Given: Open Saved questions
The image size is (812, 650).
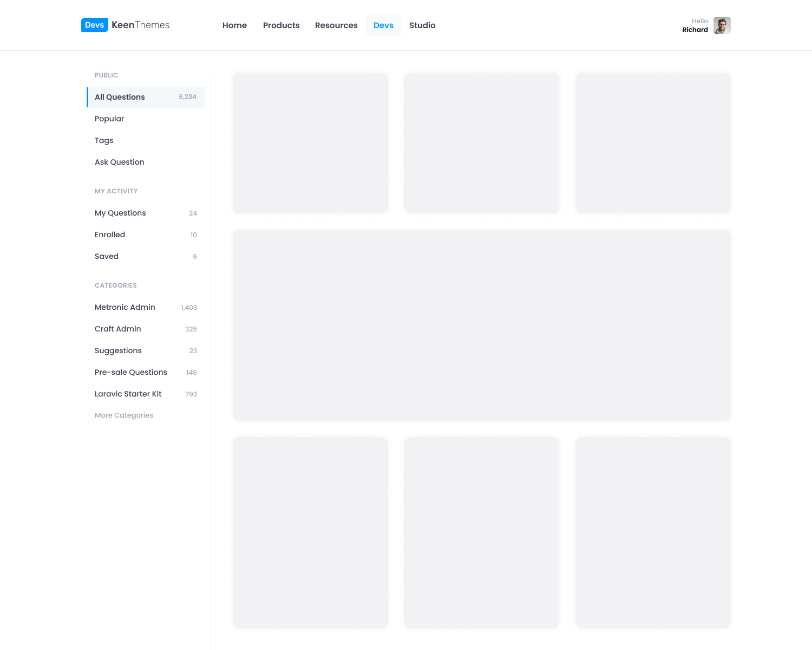Looking at the screenshot, I should tap(107, 256).
